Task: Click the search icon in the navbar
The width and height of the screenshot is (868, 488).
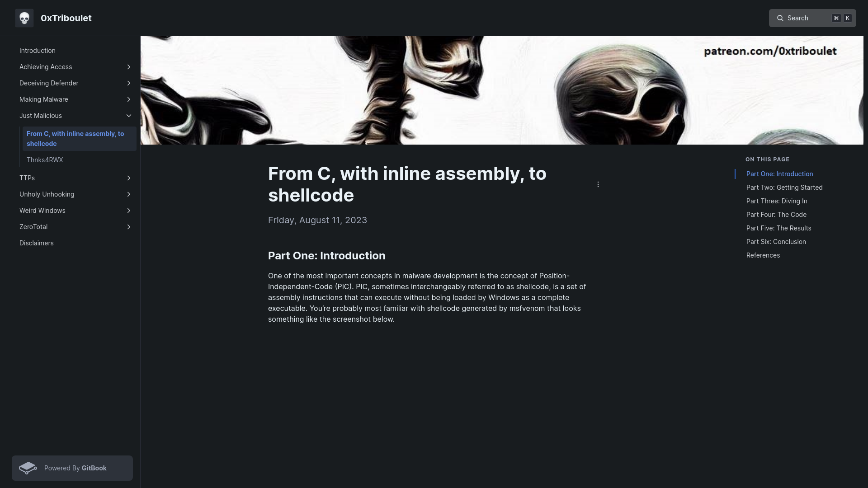Action: click(780, 17)
